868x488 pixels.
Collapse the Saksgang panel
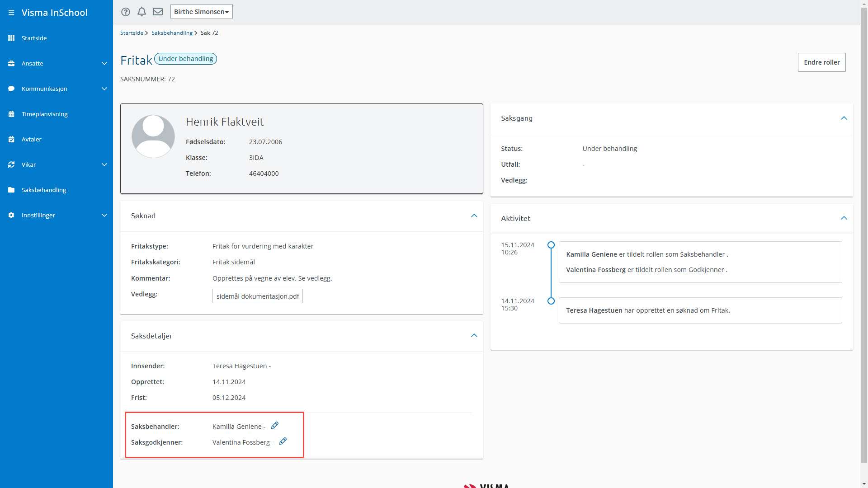point(844,118)
